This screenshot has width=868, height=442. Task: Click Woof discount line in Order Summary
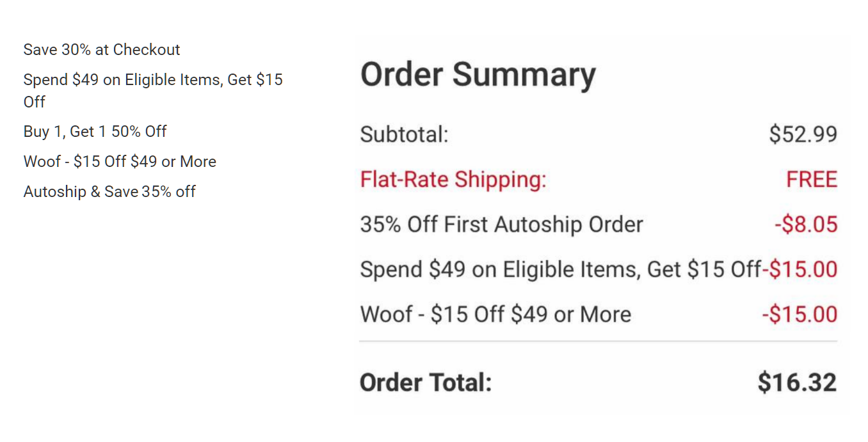[x=495, y=314]
